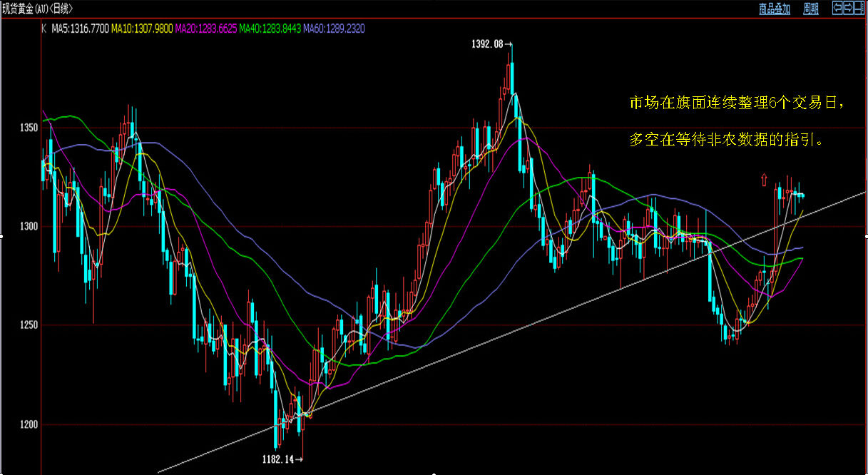Screen dimensions: 868x475
Task: Click the 1392.08 high price marker
Action: 488,44
